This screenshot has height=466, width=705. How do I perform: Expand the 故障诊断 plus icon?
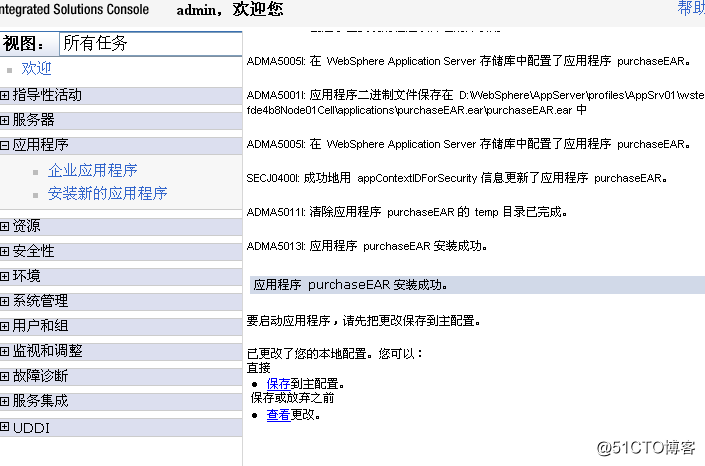coord(4,376)
